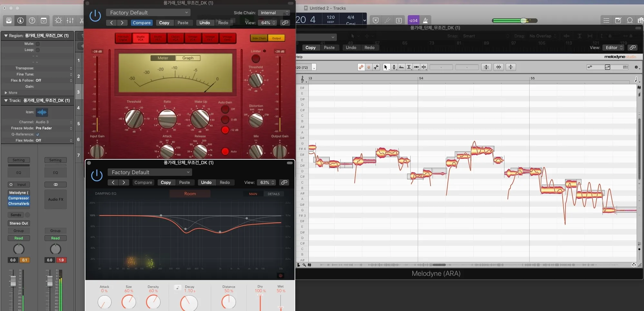Check the region Mute checkbox

pyautogui.click(x=38, y=44)
